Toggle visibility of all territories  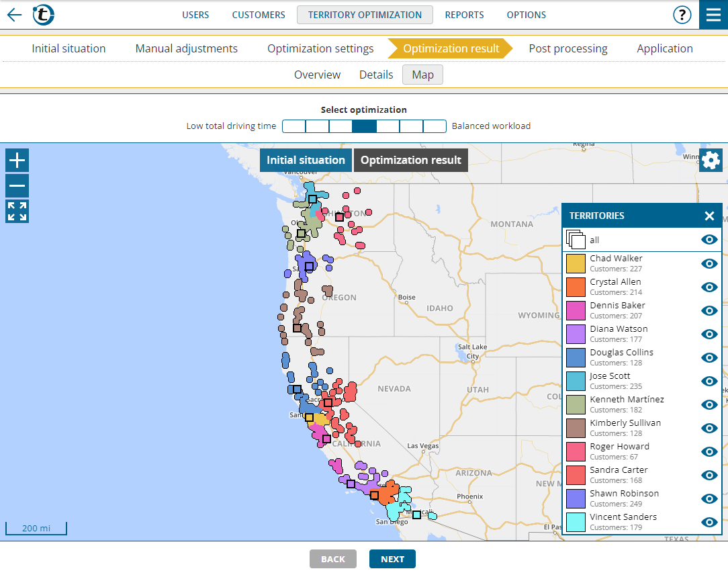tap(709, 240)
